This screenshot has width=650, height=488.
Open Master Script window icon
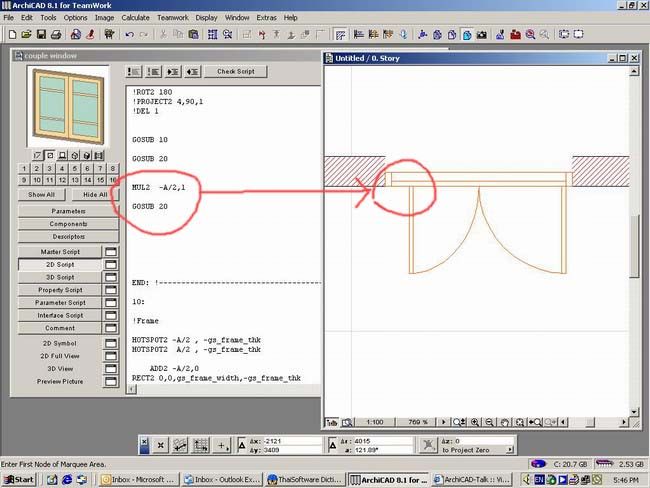111,252
